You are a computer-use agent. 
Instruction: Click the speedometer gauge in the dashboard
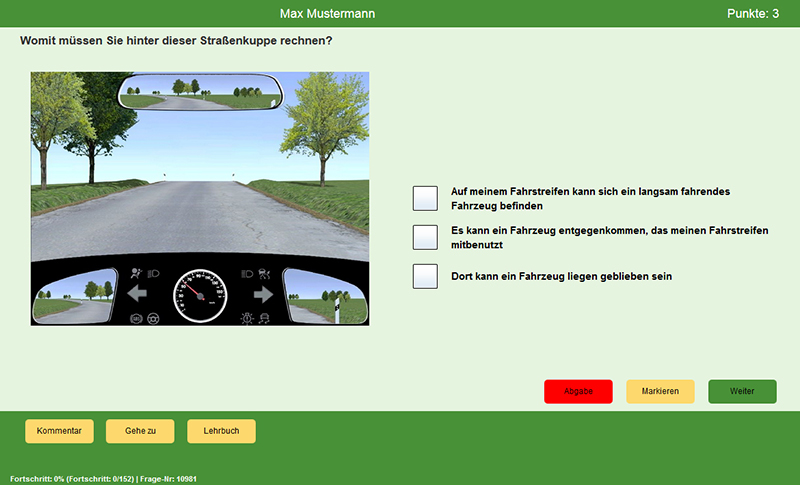(x=200, y=295)
